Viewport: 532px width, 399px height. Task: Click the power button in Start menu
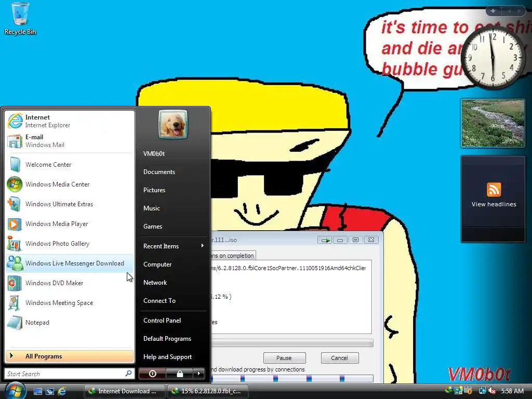point(152,374)
